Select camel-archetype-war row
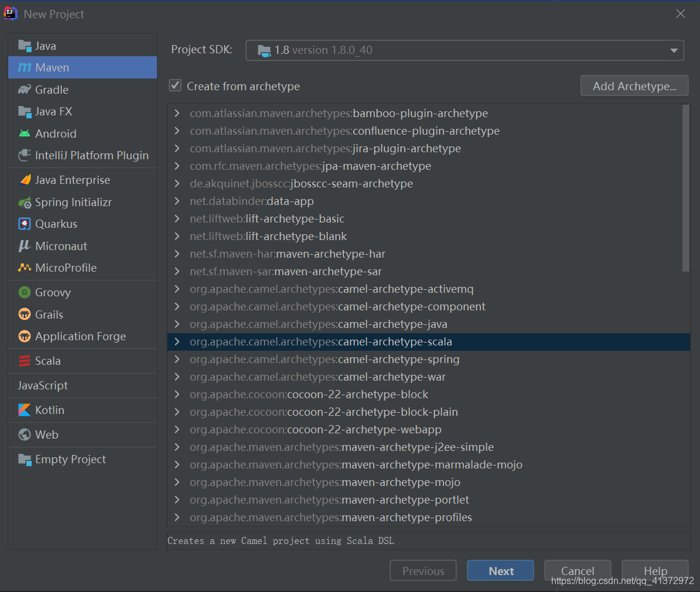Image resolution: width=700 pixels, height=592 pixels. tap(429, 377)
